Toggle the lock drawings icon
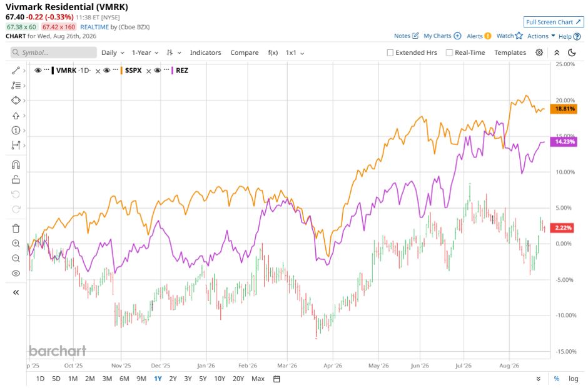Viewport: 588px width, 388px height. 16,179
